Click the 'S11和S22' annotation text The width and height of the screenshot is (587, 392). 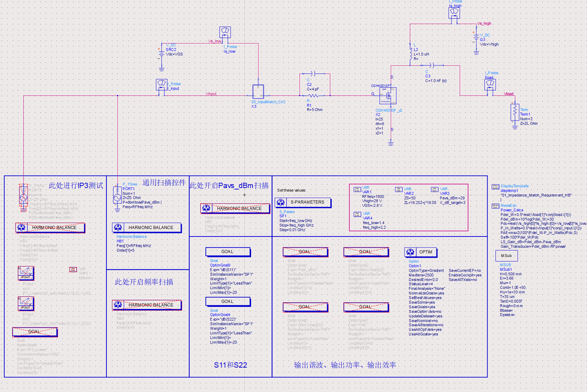[231, 365]
